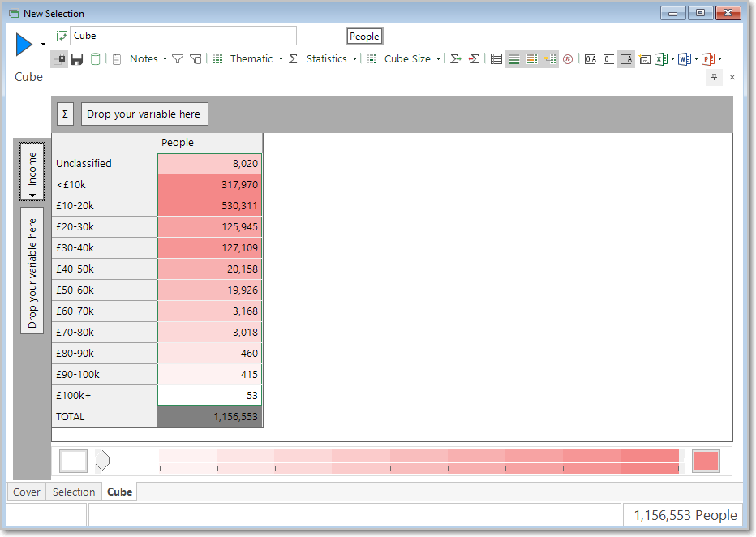Switch to the Cover tab

click(27, 492)
